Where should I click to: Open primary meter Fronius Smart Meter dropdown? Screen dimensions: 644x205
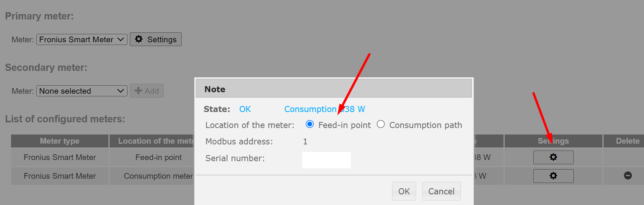coord(82,39)
